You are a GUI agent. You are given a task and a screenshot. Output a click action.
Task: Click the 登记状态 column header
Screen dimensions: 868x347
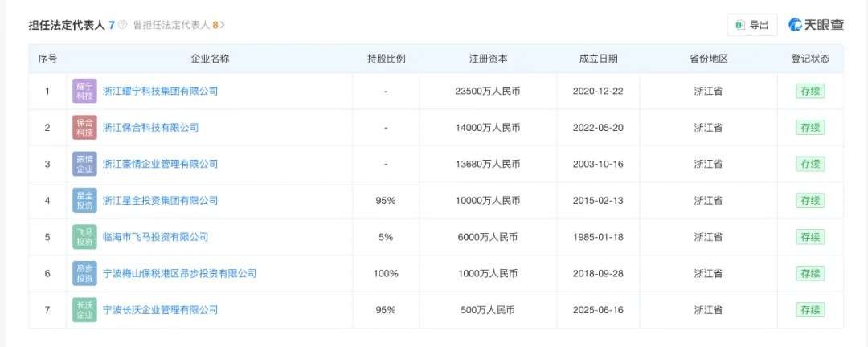pos(810,59)
